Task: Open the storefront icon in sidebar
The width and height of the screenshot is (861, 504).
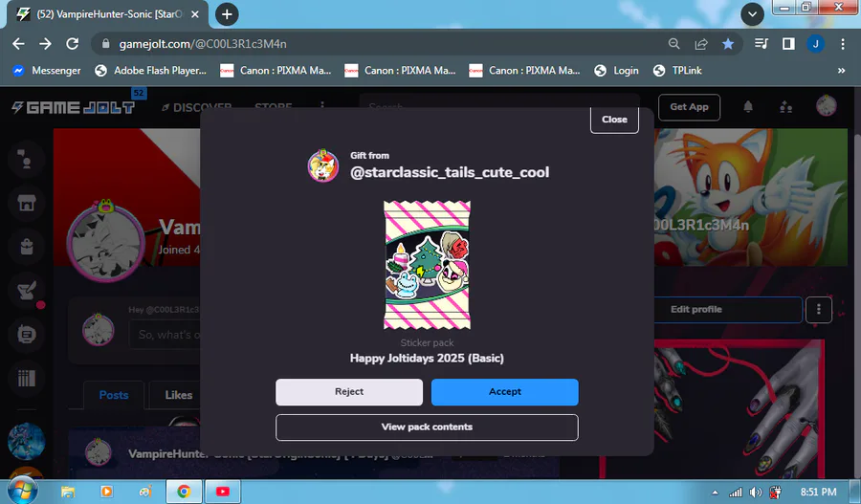Action: tap(26, 203)
